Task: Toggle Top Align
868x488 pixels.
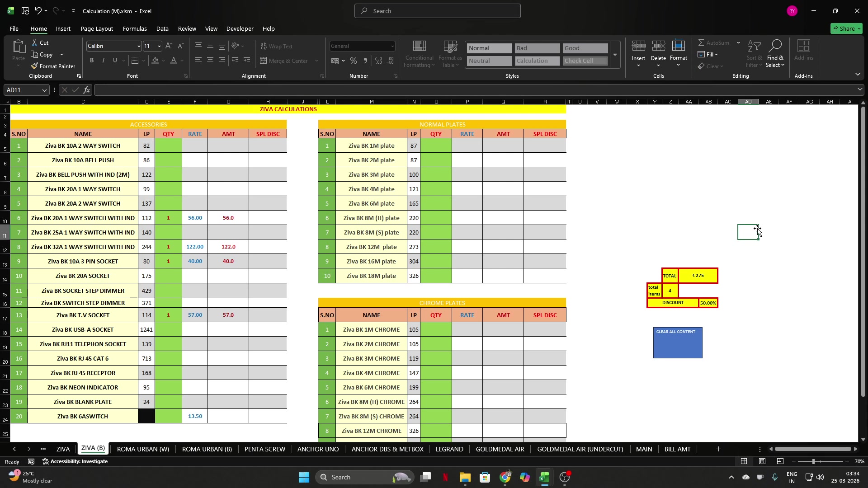Action: point(198,46)
